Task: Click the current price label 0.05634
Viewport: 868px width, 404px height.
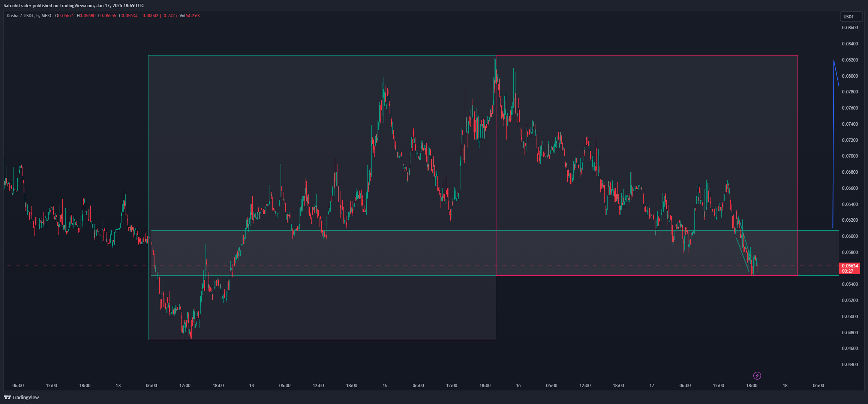Action: point(850,266)
